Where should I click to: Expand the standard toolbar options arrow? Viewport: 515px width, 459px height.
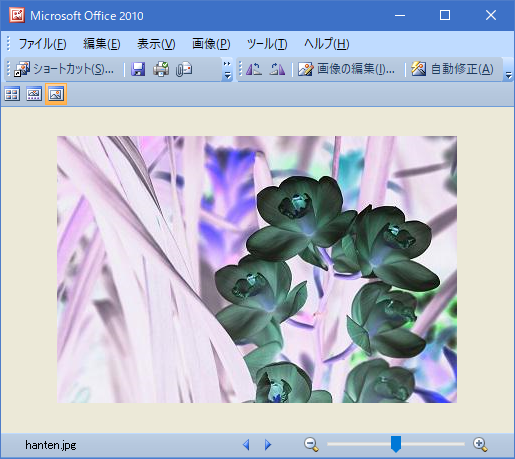click(227, 70)
